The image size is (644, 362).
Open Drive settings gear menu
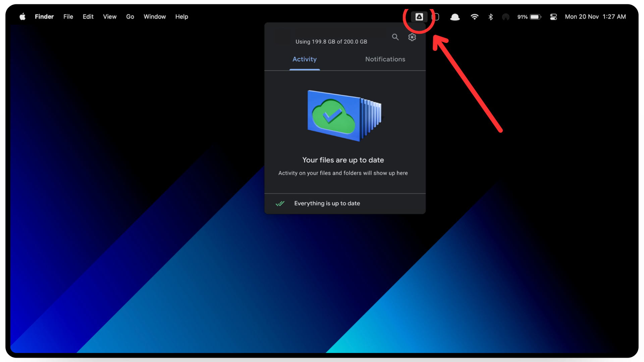412,37
